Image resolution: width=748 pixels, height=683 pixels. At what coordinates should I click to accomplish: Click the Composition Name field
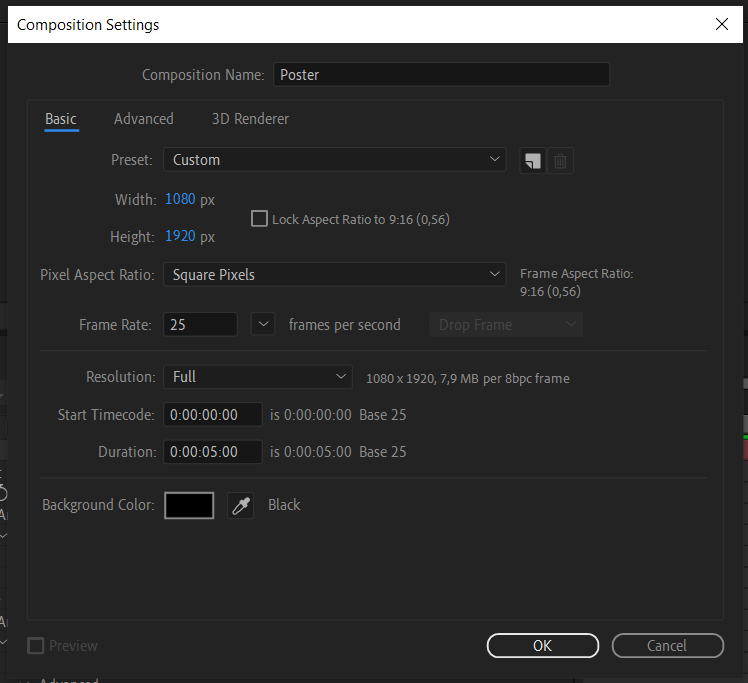click(x=441, y=75)
